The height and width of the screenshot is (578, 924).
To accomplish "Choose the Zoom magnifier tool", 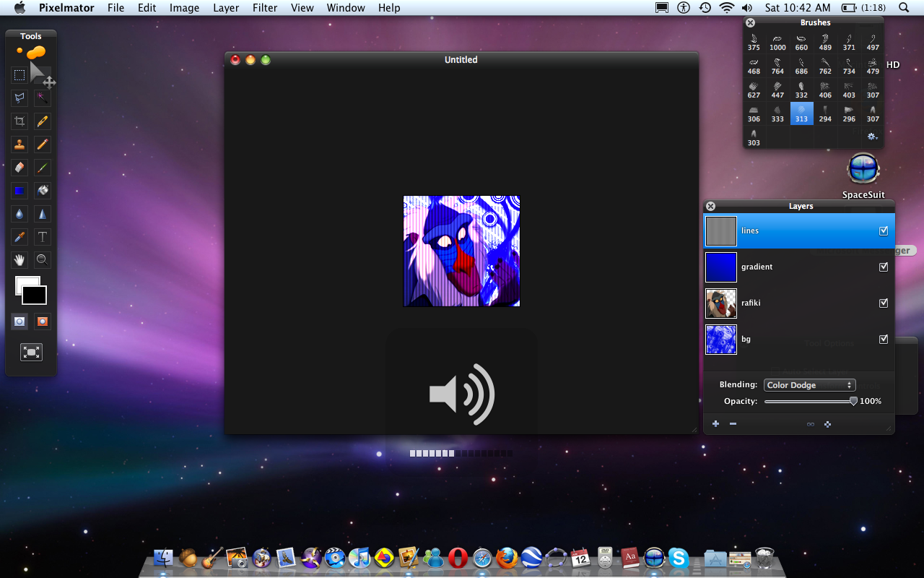I will coord(43,259).
